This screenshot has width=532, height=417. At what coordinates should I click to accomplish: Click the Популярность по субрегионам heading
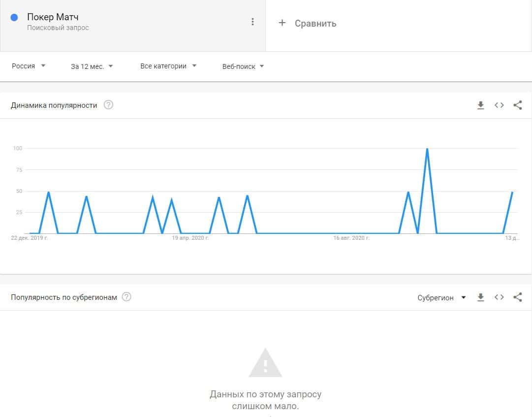coord(64,297)
